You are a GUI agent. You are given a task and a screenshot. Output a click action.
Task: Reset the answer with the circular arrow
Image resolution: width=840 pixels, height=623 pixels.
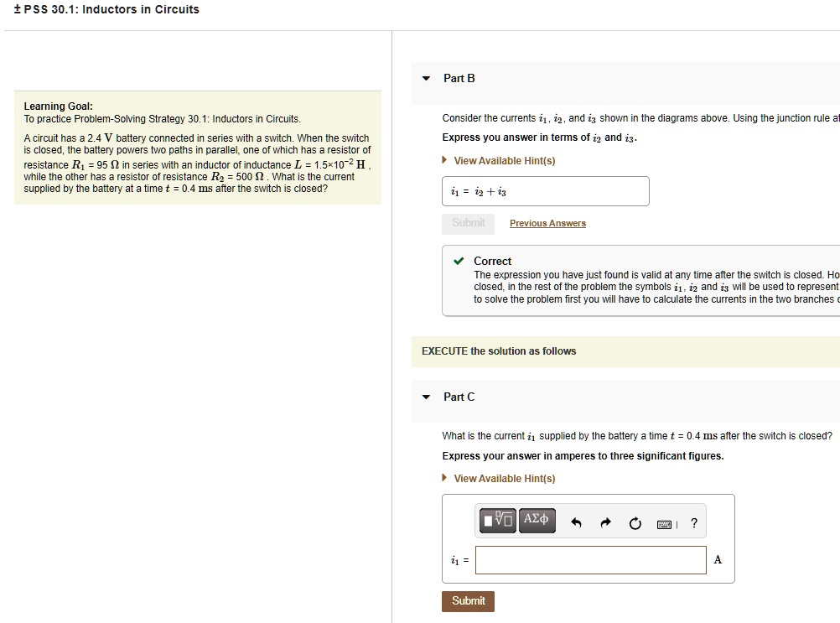[635, 524]
